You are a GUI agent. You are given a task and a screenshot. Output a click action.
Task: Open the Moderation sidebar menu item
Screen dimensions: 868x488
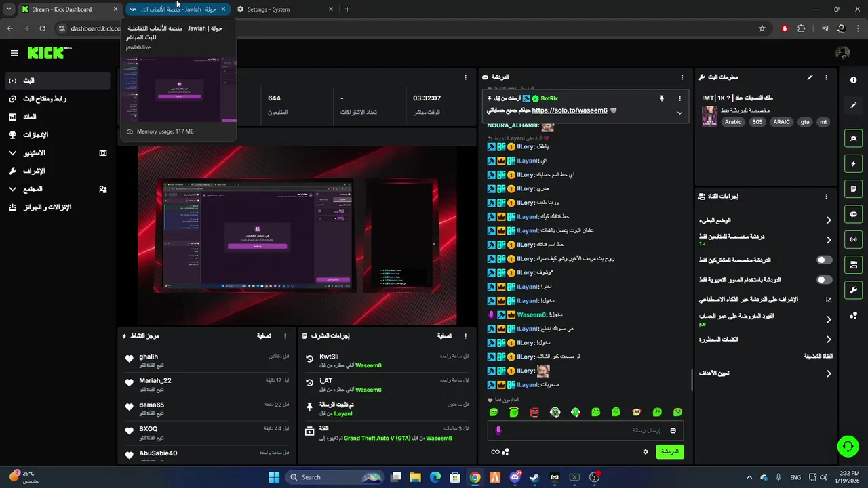tap(58, 171)
